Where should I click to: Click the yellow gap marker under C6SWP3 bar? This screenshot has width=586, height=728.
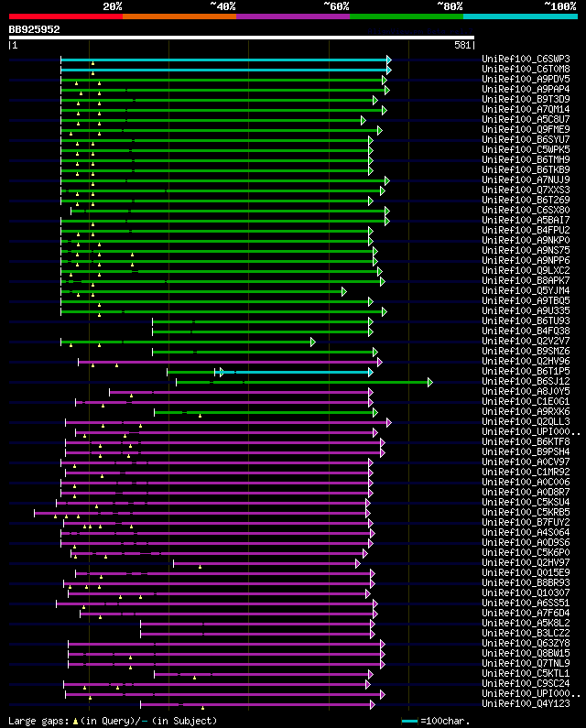click(92, 63)
